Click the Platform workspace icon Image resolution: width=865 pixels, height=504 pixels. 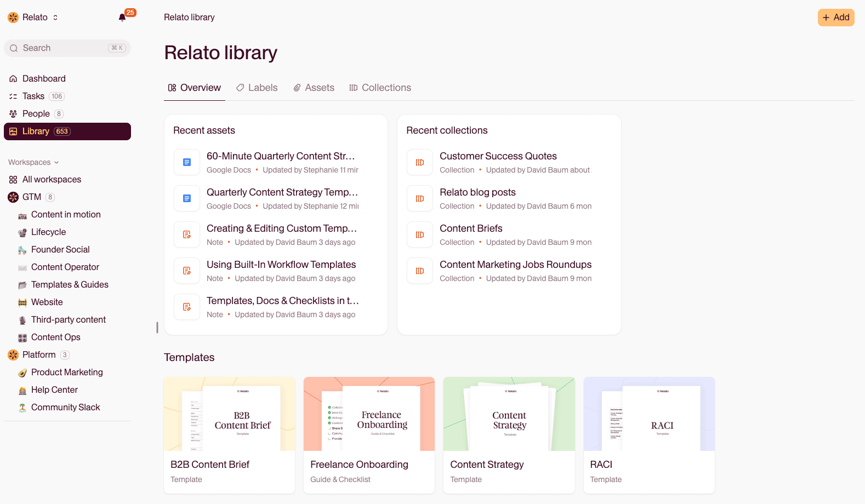pos(13,355)
